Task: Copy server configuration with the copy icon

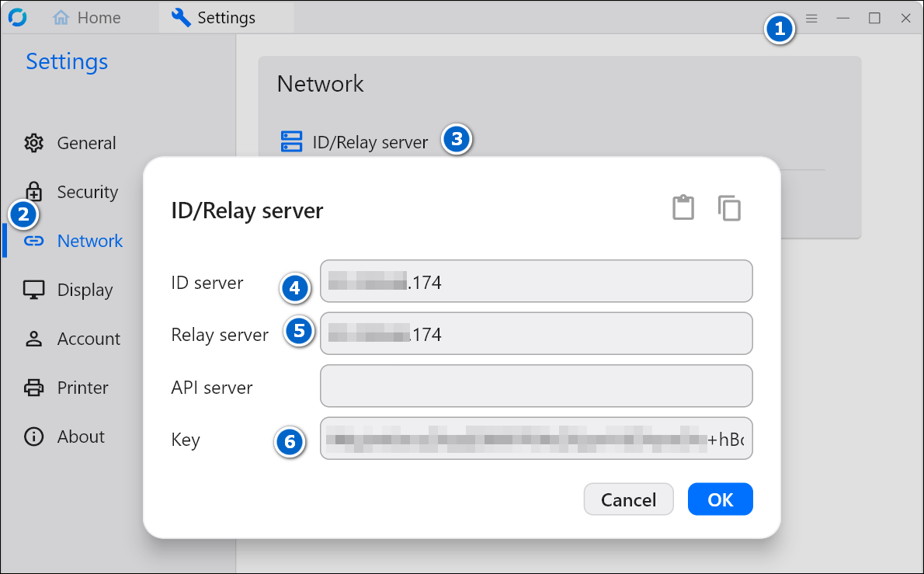Action: (x=729, y=208)
